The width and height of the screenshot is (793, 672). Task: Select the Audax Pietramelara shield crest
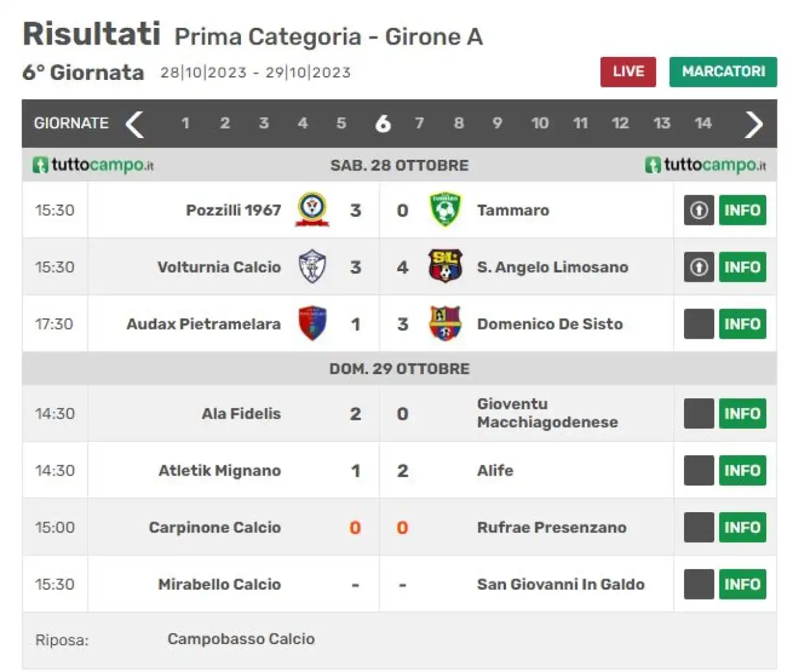click(x=312, y=324)
